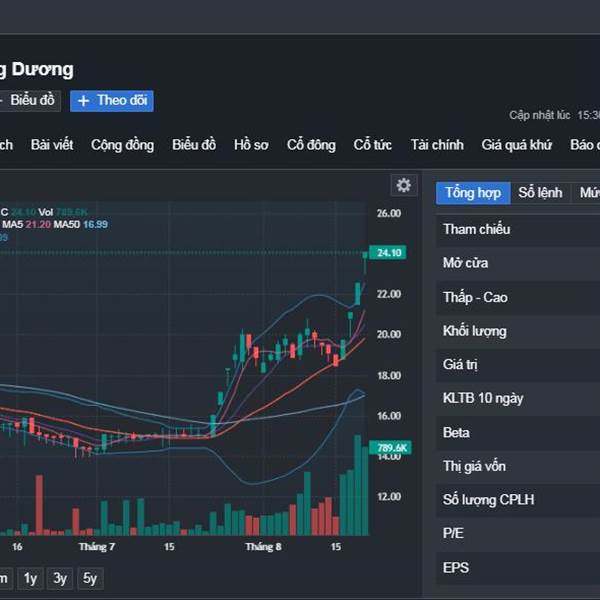
Task: Click the Thấp - Cao row
Action: (x=518, y=297)
